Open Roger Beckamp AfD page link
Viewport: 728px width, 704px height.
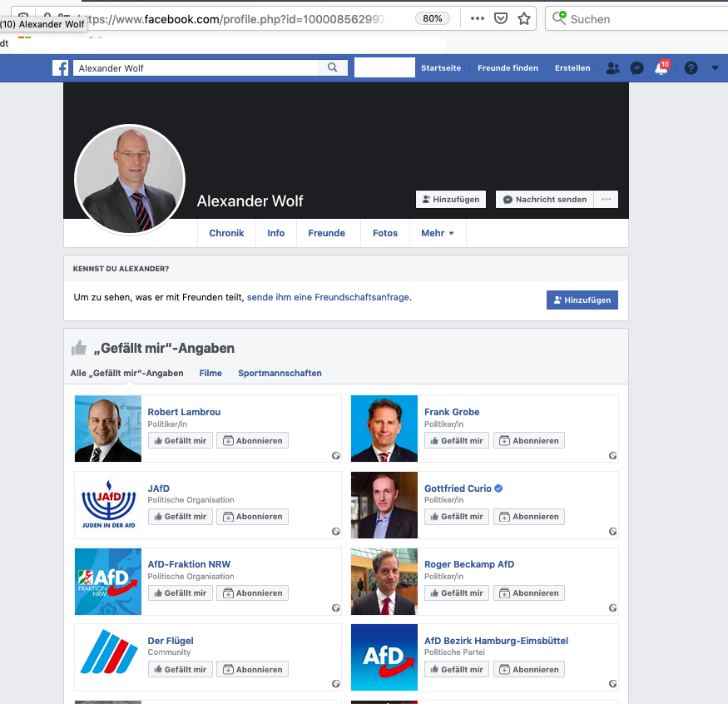[469, 564]
